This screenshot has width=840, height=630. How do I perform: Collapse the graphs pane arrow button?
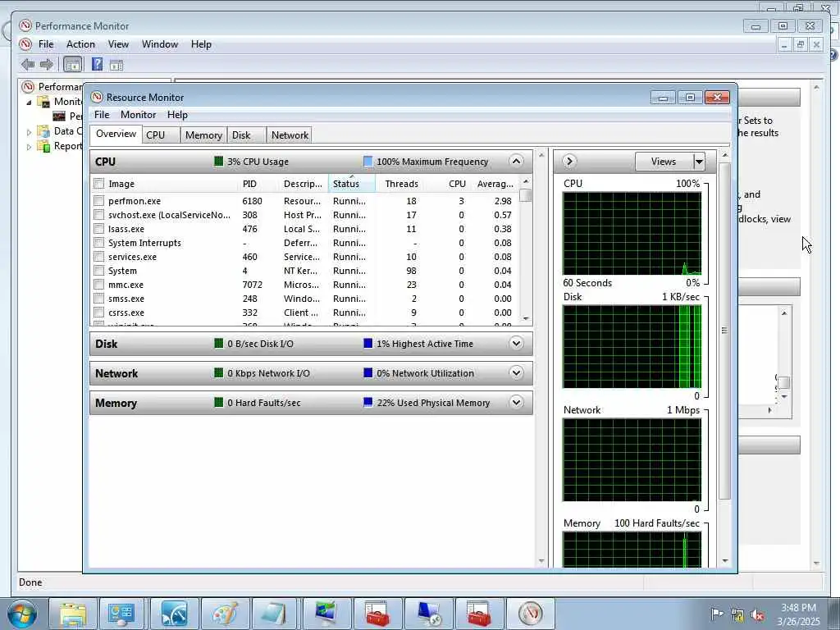click(x=569, y=161)
